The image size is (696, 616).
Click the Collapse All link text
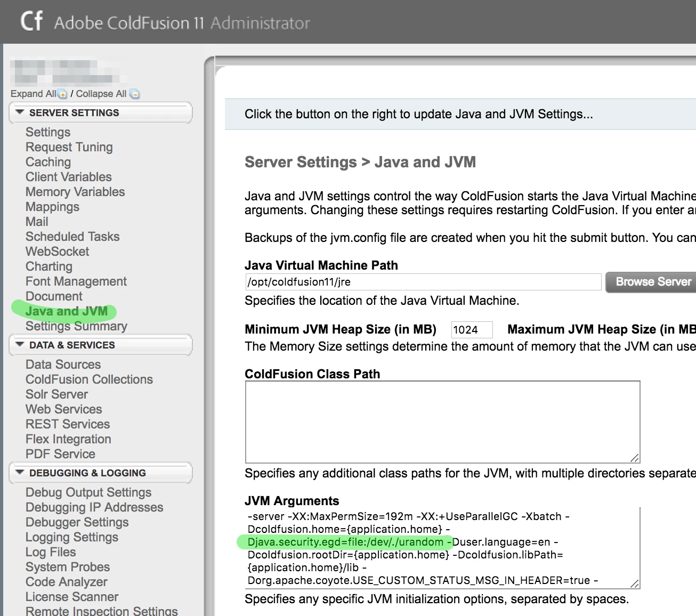pyautogui.click(x=101, y=94)
